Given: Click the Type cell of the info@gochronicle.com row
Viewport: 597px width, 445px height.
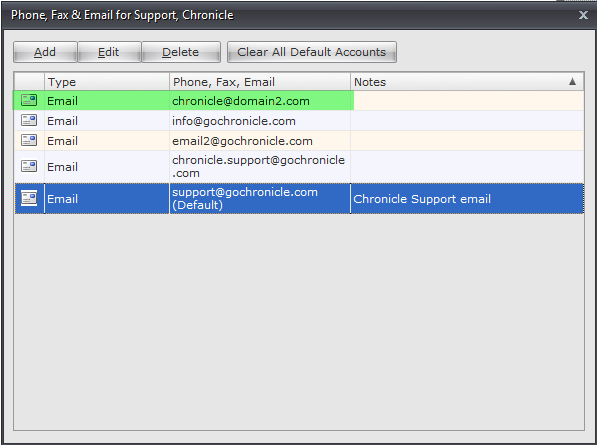Looking at the screenshot, I should [x=107, y=121].
